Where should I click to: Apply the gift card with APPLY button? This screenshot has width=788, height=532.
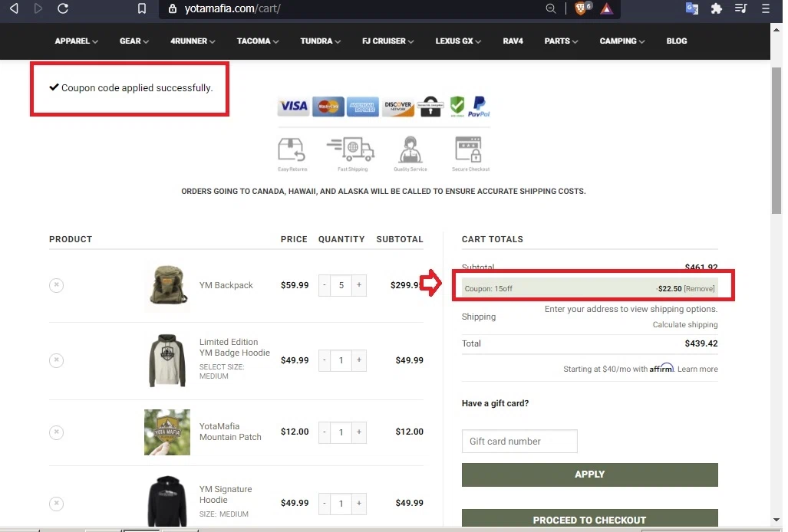[589, 475]
